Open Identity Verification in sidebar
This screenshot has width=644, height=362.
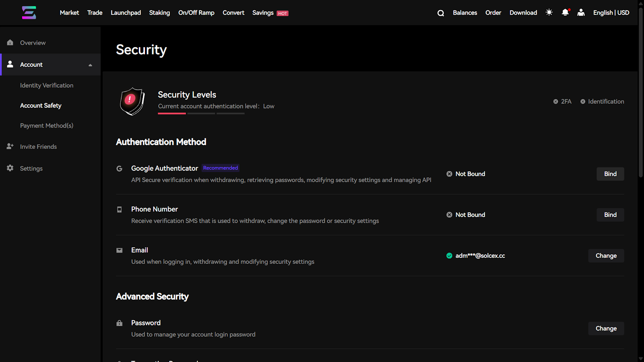coord(47,85)
